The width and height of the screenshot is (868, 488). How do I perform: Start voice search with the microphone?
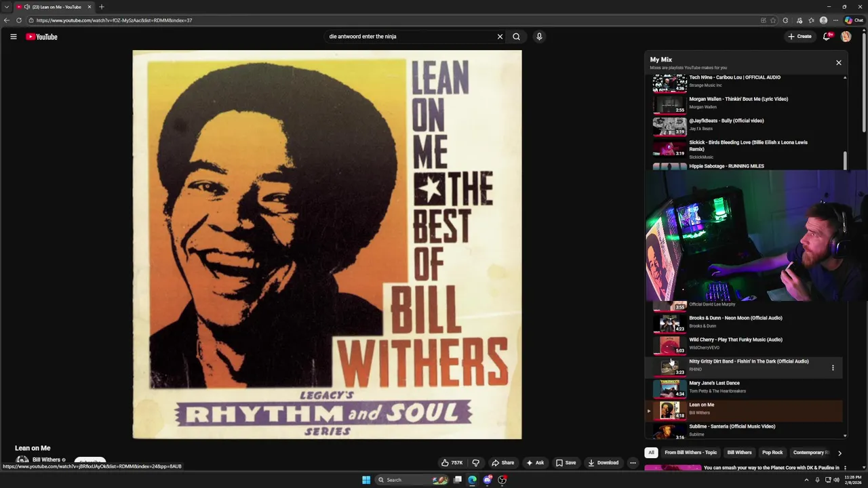(x=539, y=37)
